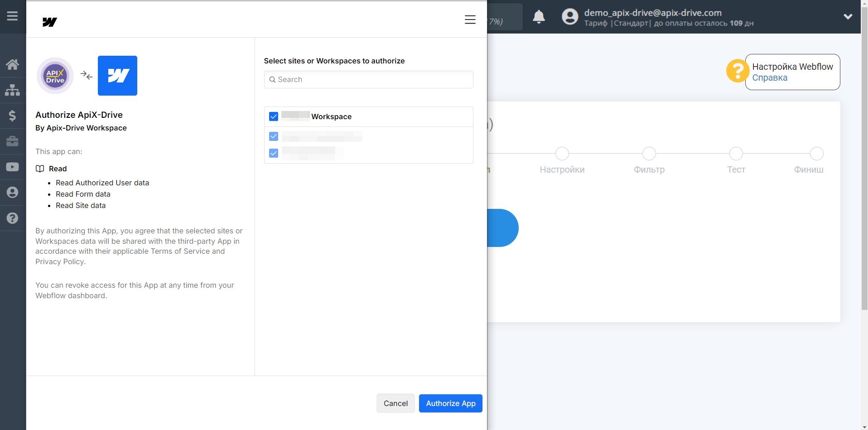
Task: Click the By Apix-Drive Workspace text
Action: (81, 128)
